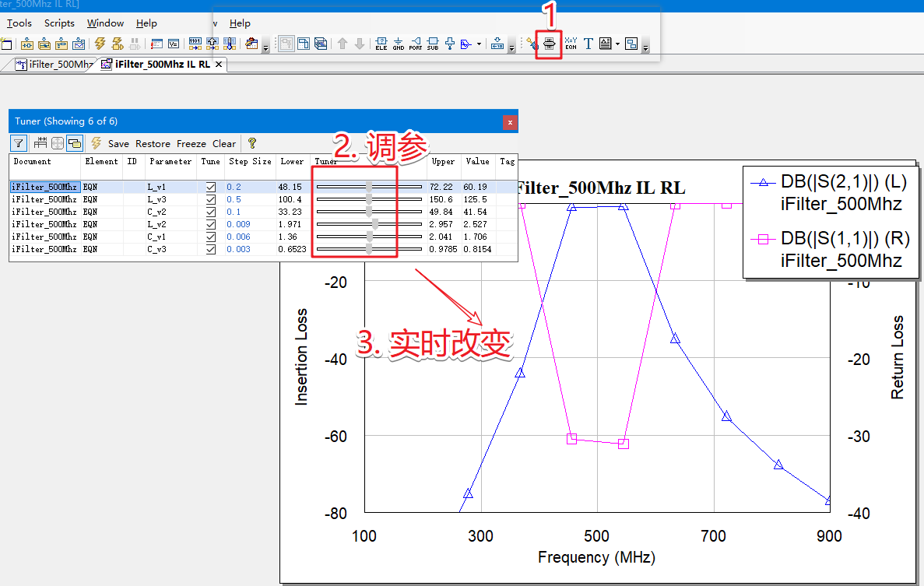Insert an element with the ELE icon
This screenshot has height=586, width=924.
click(x=381, y=44)
